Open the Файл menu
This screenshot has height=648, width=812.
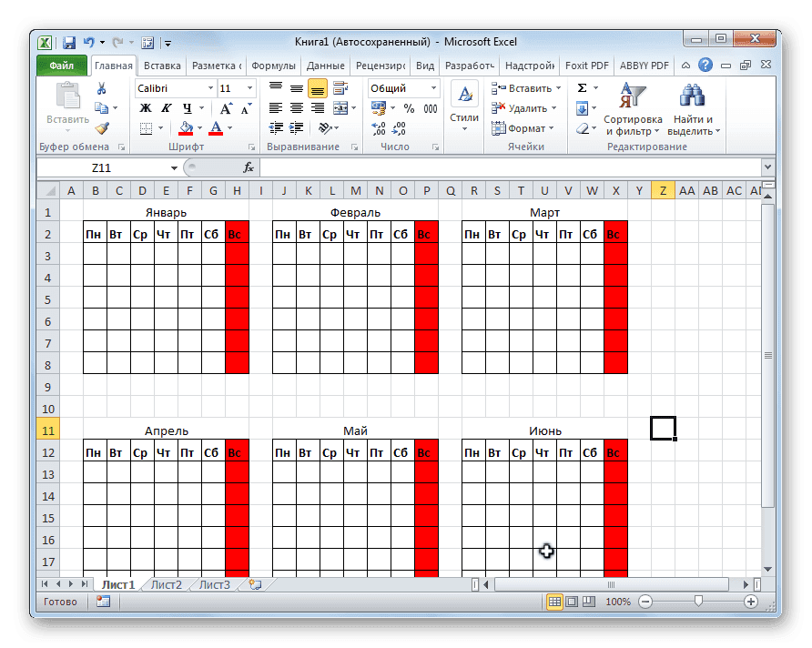[59, 65]
